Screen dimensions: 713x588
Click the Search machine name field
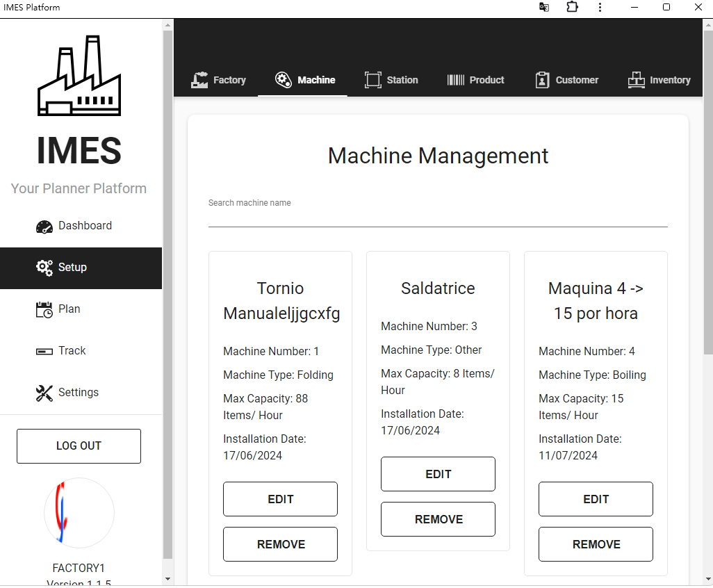[x=438, y=217]
